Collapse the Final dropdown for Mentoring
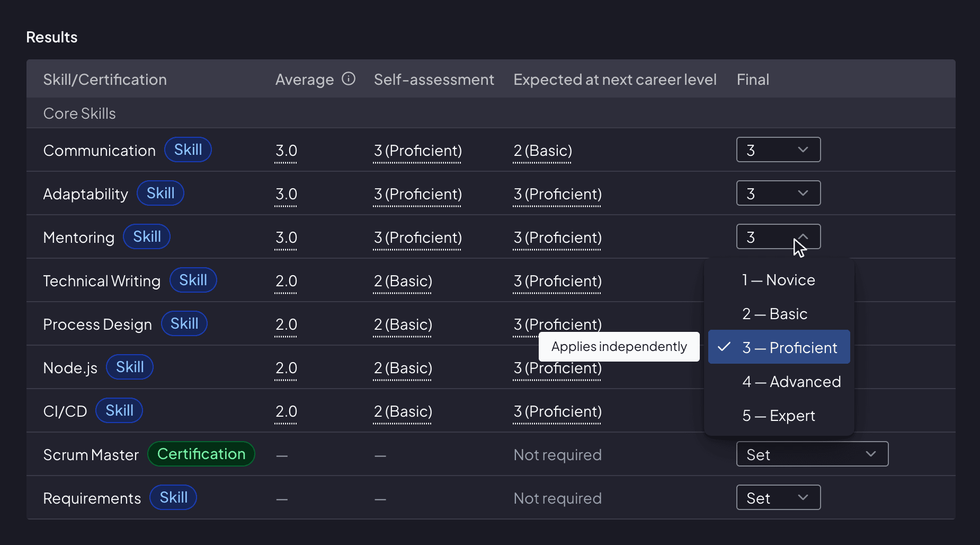 [778, 237]
